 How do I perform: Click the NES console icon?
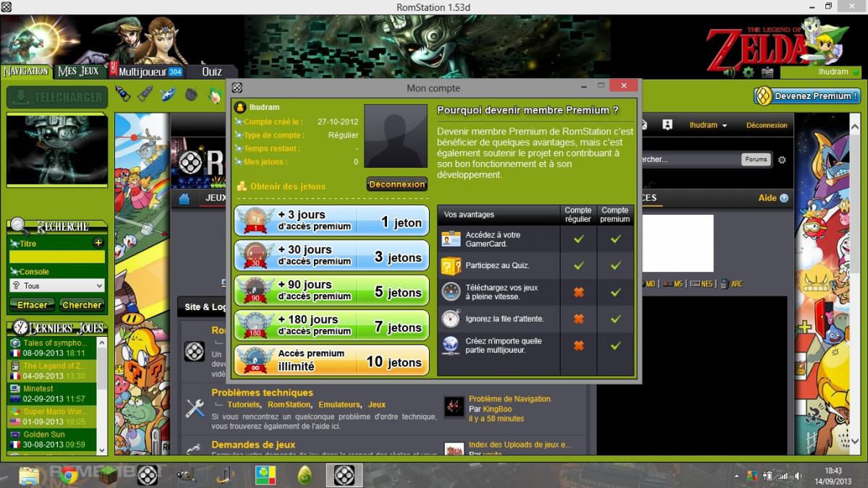[694, 284]
